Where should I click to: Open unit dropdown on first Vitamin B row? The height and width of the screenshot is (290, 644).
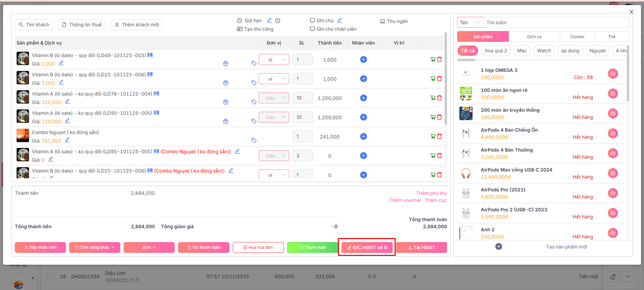pos(274,60)
